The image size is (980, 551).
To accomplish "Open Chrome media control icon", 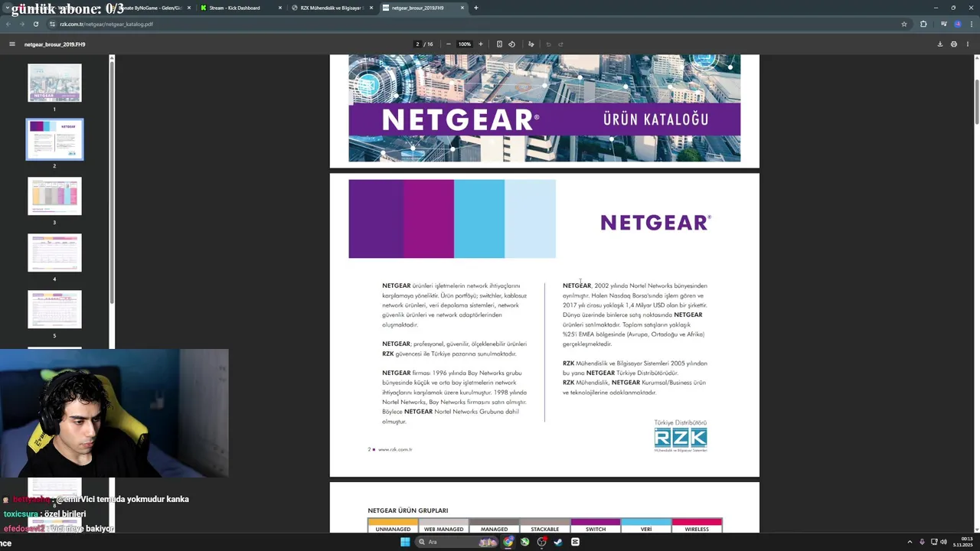I will pos(944,24).
